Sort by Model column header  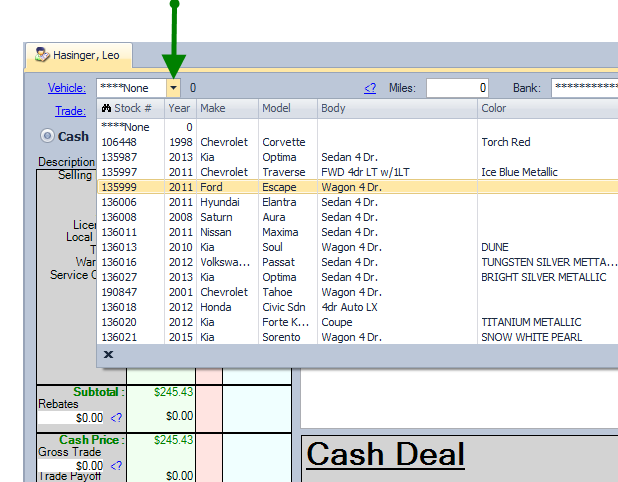(x=288, y=108)
